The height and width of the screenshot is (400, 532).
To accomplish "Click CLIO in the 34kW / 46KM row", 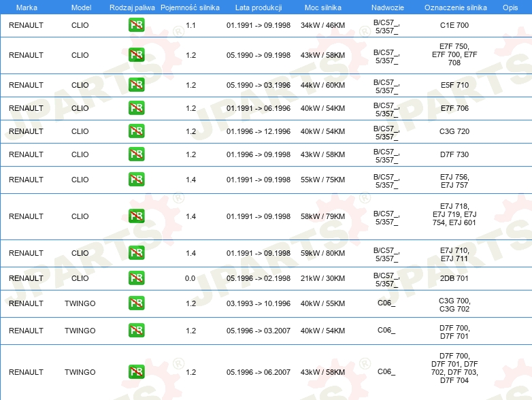I will 80,25.
